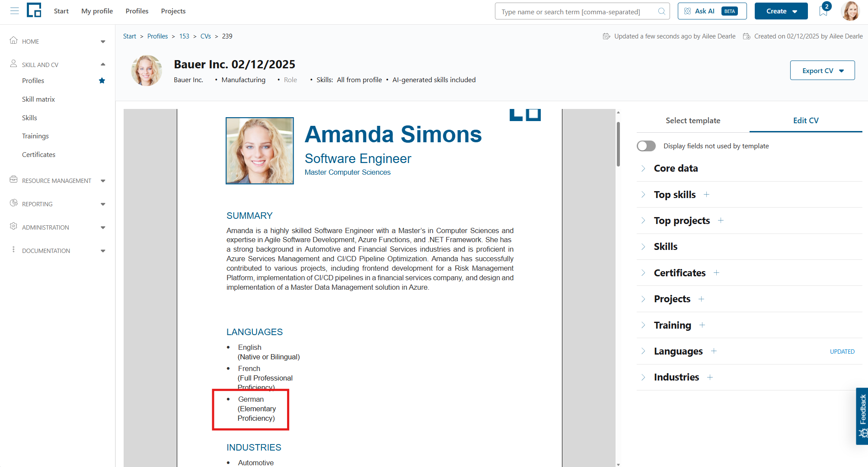Expand the Projects section chevron
Image resolution: width=868 pixels, height=467 pixels.
(x=643, y=299)
